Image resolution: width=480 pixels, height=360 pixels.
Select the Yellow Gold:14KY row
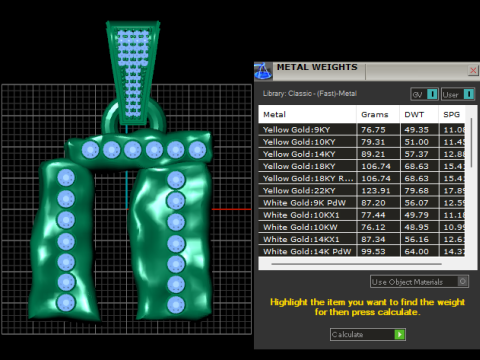362,154
